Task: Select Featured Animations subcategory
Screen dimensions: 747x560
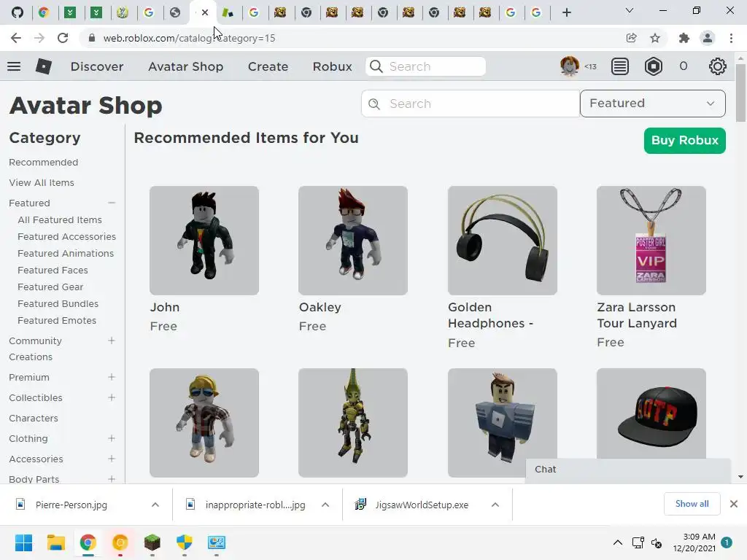Action: coord(66,253)
